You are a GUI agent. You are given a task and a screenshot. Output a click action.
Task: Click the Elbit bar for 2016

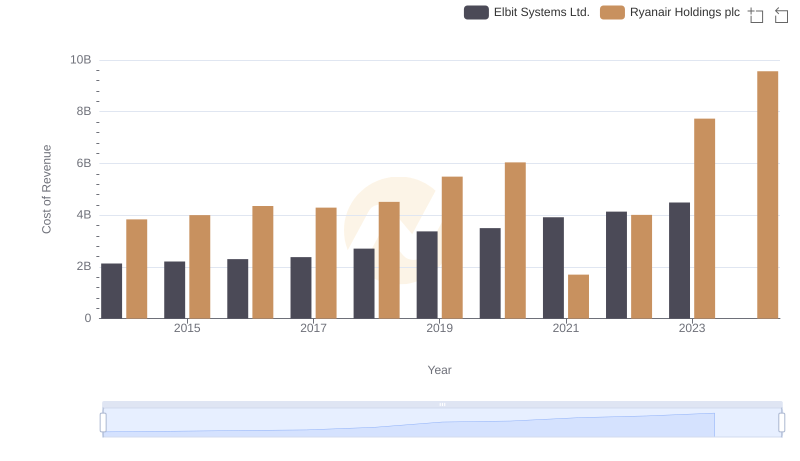tap(238, 289)
